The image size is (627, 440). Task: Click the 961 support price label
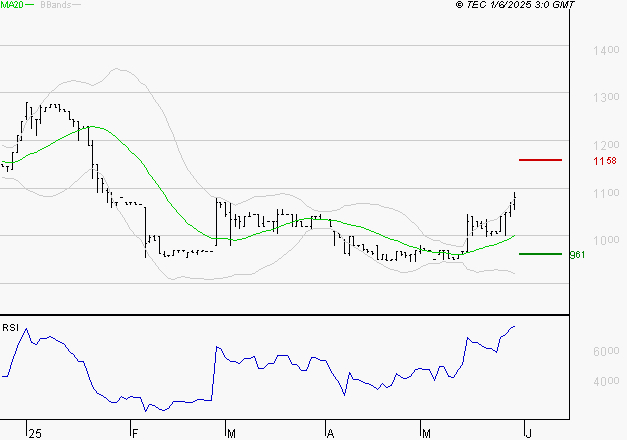pyautogui.click(x=603, y=255)
